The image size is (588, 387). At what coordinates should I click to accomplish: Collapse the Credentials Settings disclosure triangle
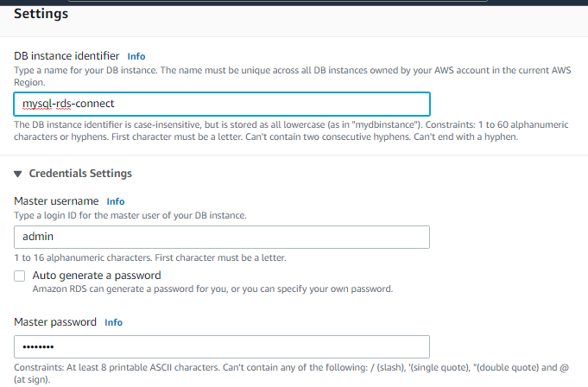point(17,174)
